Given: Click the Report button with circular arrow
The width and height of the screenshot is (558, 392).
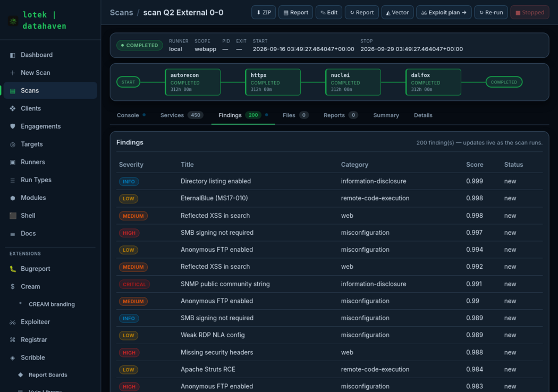Looking at the screenshot, I should (x=361, y=12).
